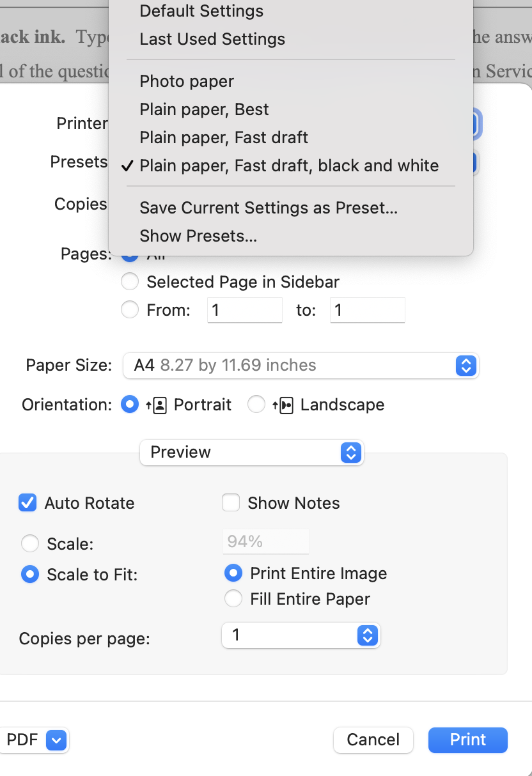This screenshot has width=532, height=776.
Task: Choose the Photo paper preset
Action: pos(187,82)
